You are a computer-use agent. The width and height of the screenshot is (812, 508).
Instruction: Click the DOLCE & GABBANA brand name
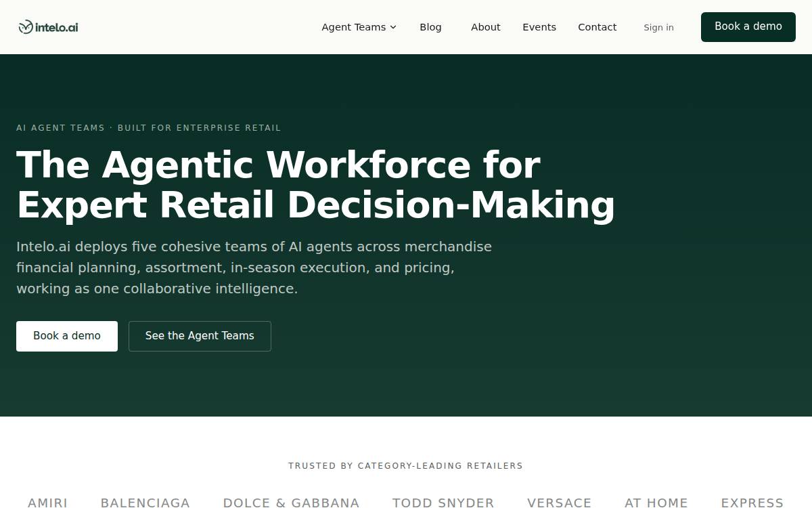[x=291, y=503]
